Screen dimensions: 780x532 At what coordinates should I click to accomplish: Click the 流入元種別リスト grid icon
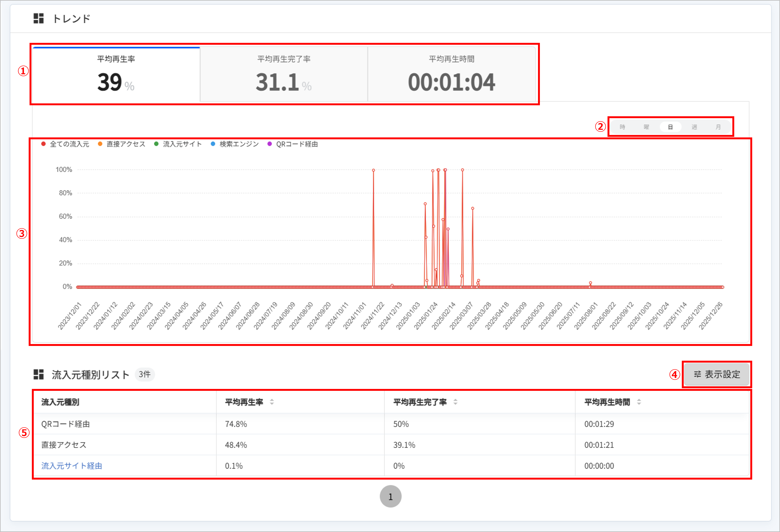[x=39, y=375]
